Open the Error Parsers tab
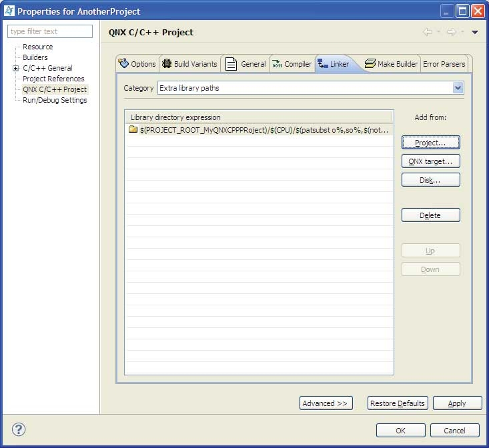 click(444, 64)
